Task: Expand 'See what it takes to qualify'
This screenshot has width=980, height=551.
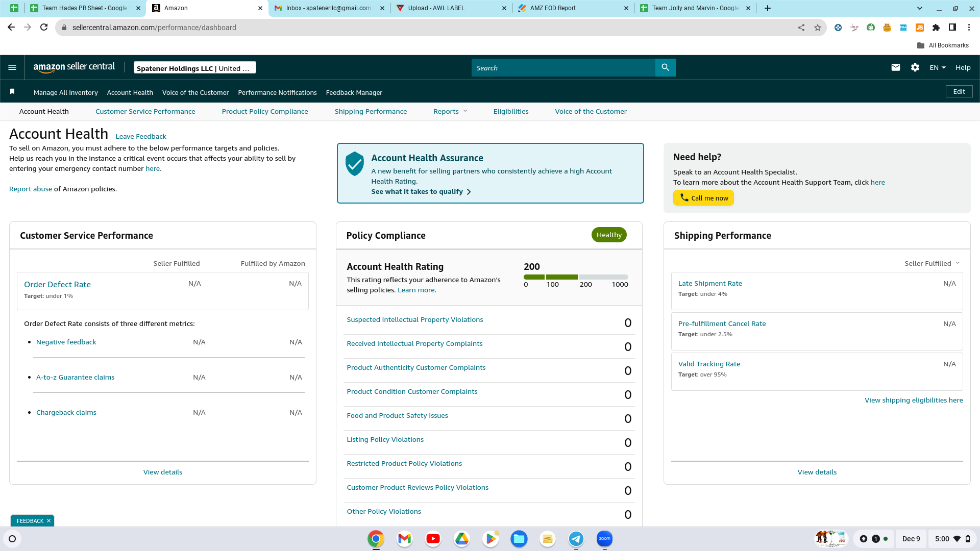Action: tap(421, 191)
